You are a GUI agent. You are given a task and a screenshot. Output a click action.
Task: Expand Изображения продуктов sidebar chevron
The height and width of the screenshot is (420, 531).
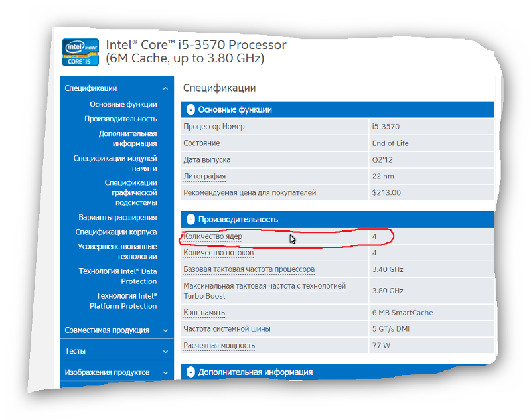[x=165, y=373]
